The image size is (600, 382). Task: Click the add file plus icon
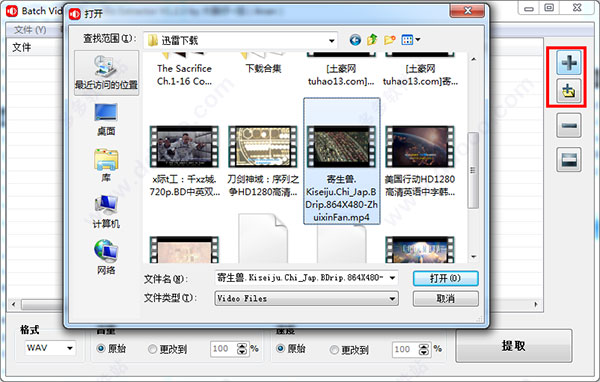pos(569,62)
